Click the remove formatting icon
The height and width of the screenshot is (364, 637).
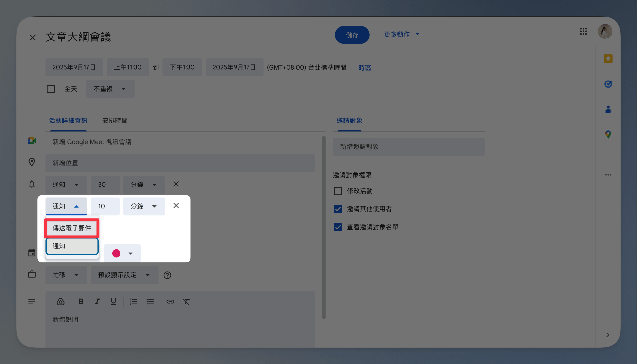186,301
